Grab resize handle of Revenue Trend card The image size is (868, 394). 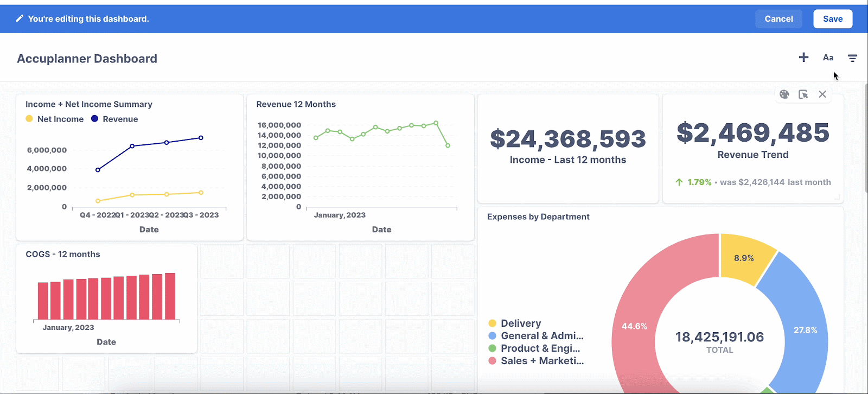tap(837, 198)
